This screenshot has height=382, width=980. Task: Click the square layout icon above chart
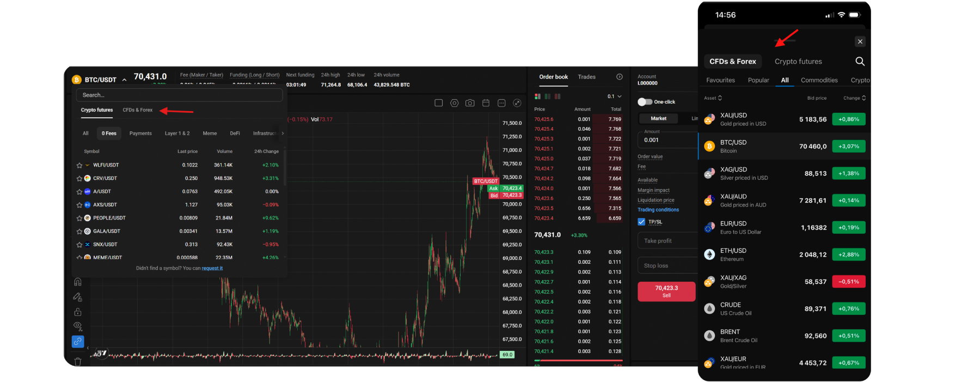click(x=439, y=103)
